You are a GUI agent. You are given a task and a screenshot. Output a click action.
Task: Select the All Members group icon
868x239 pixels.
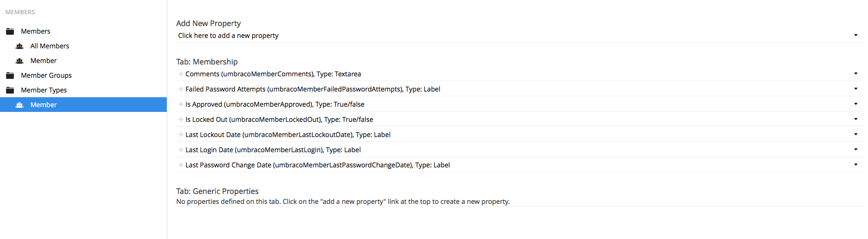click(19, 46)
